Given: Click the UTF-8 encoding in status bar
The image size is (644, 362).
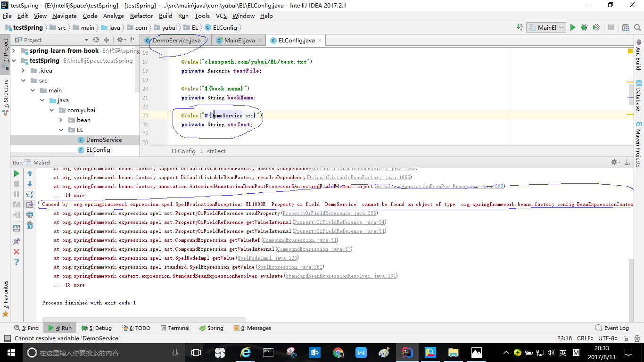Looking at the screenshot, I should pyautogui.click(x=608, y=338).
